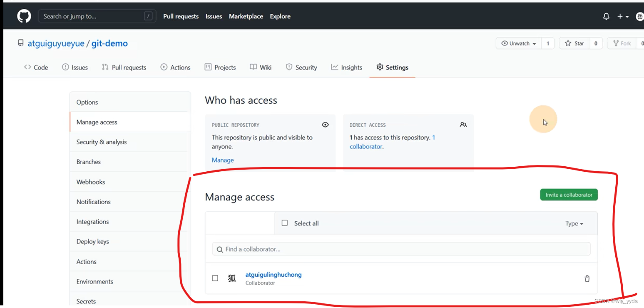Select Manage access in sidebar

coord(130,122)
